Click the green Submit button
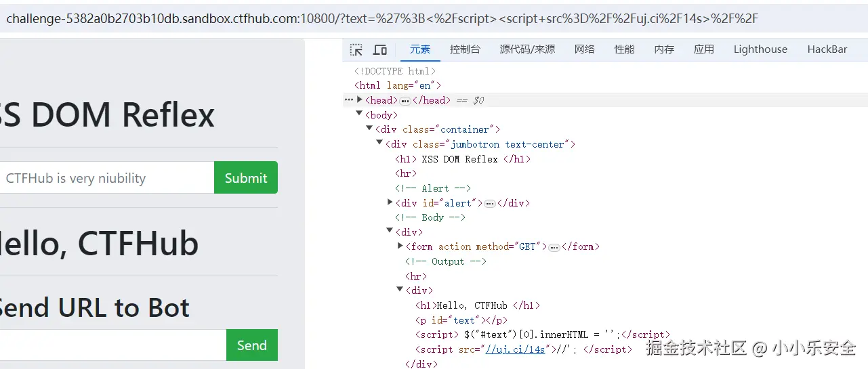This screenshot has height=369, width=868. pos(246,177)
